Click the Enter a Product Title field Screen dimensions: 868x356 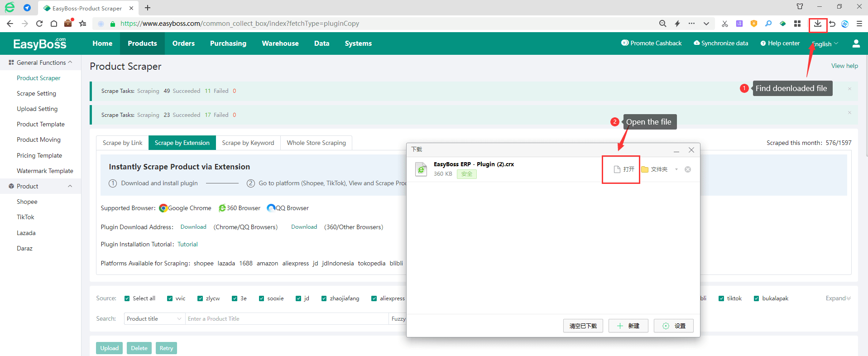(x=287, y=319)
